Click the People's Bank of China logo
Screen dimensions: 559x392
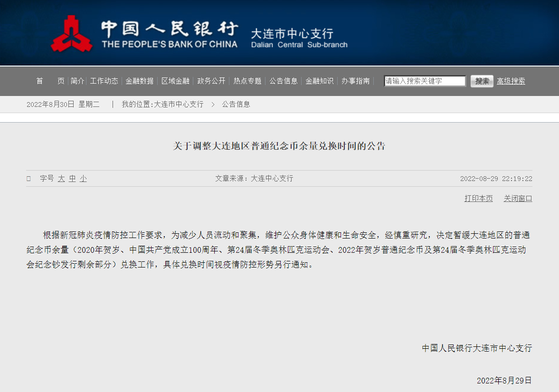click(x=71, y=33)
